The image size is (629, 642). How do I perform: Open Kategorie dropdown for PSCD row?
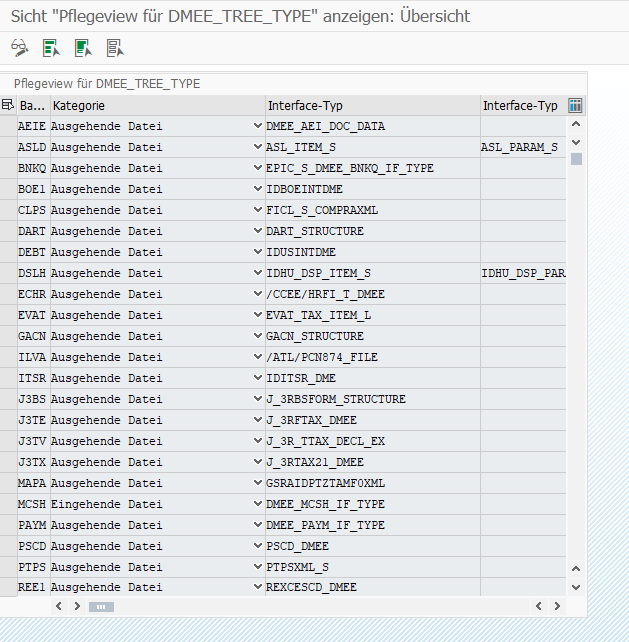point(258,546)
